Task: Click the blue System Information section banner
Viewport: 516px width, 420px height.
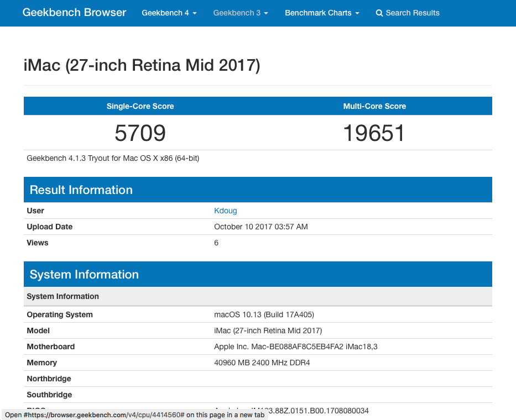Action: tap(258, 274)
